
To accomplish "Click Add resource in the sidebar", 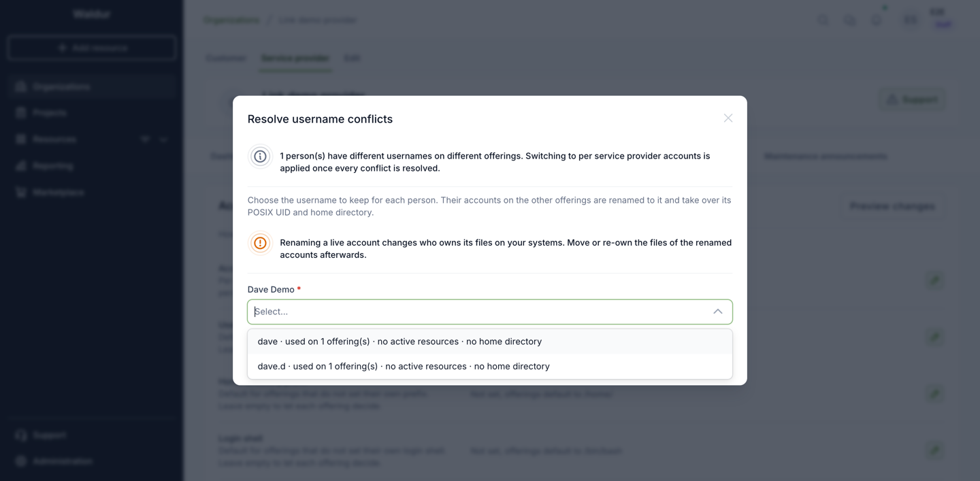I will point(92,48).
